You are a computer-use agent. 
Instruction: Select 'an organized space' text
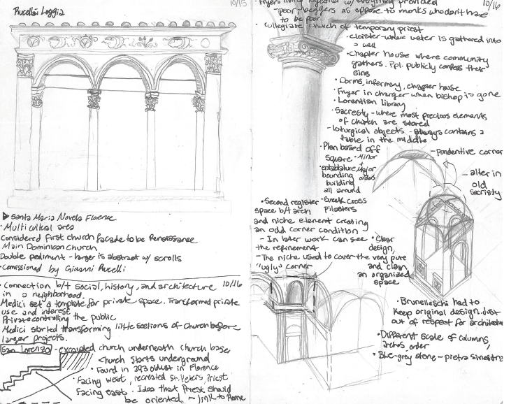point(383,278)
